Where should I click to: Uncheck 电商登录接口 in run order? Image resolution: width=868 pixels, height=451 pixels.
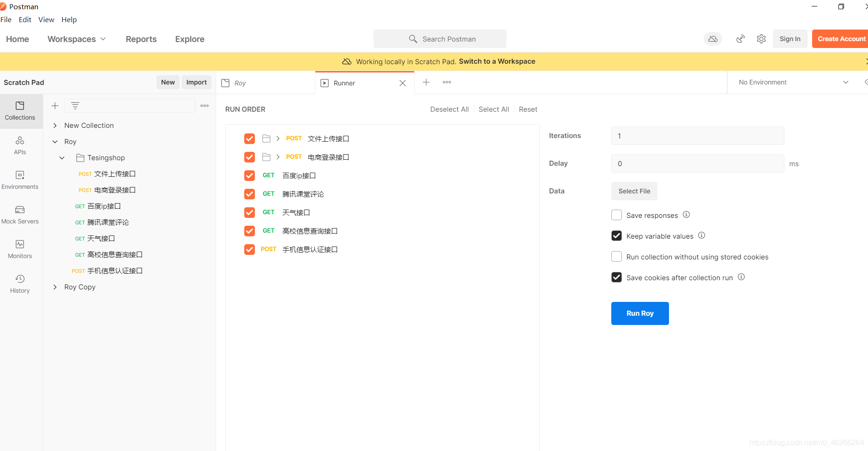(x=249, y=157)
